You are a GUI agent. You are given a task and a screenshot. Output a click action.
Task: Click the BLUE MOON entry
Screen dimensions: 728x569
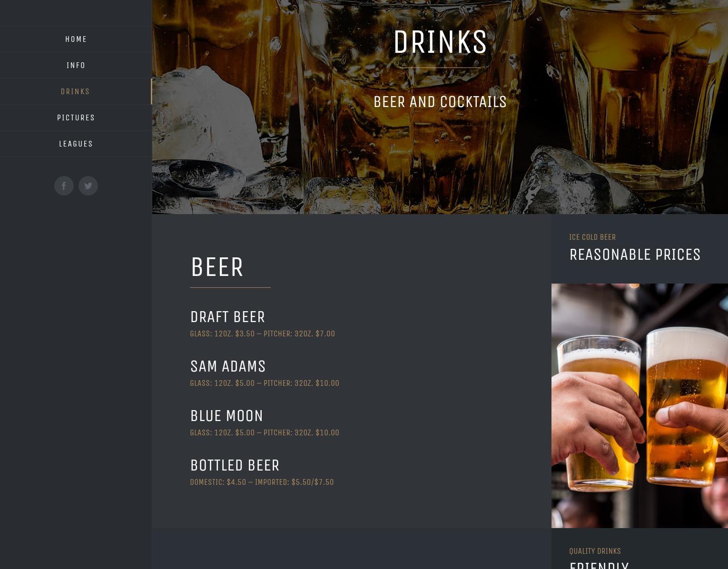click(226, 415)
